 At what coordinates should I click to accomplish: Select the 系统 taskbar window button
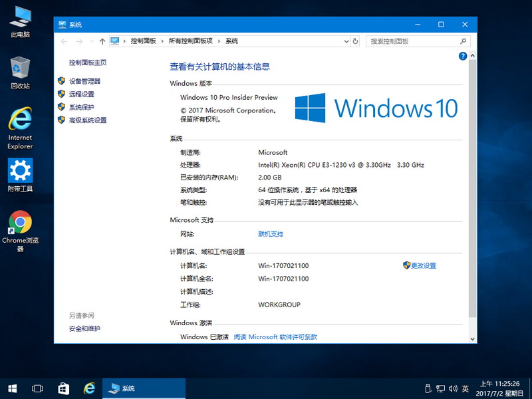pos(144,388)
